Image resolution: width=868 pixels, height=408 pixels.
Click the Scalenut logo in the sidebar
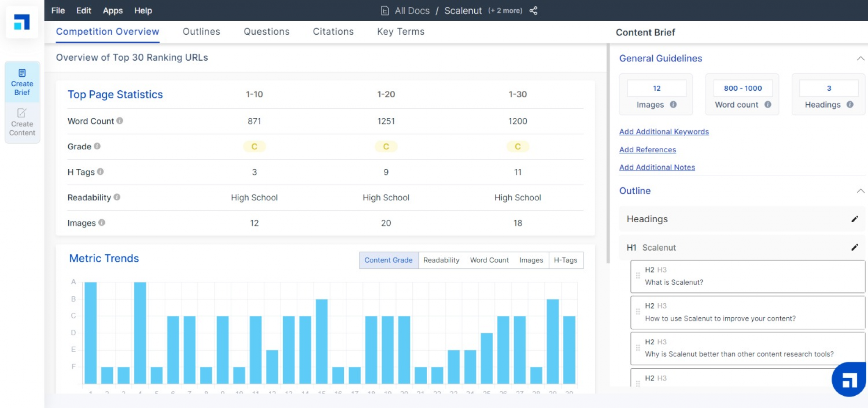22,22
